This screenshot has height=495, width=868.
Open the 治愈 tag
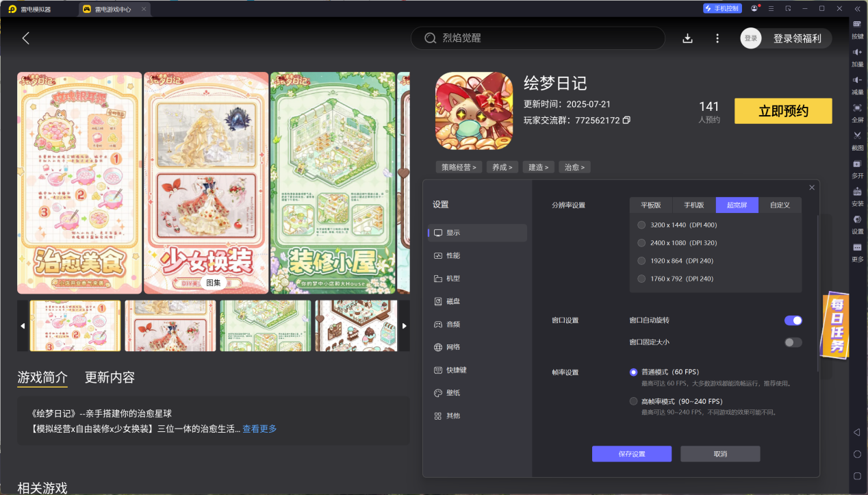(x=574, y=167)
